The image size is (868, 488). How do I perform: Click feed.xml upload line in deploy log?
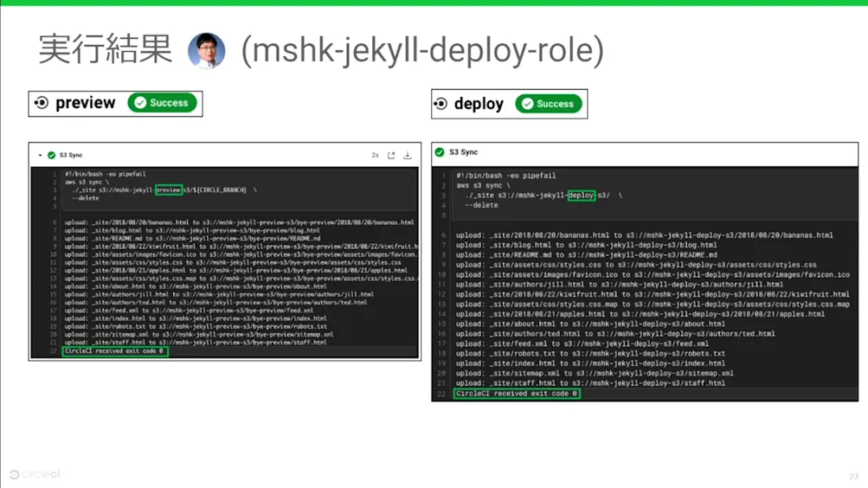pos(582,344)
